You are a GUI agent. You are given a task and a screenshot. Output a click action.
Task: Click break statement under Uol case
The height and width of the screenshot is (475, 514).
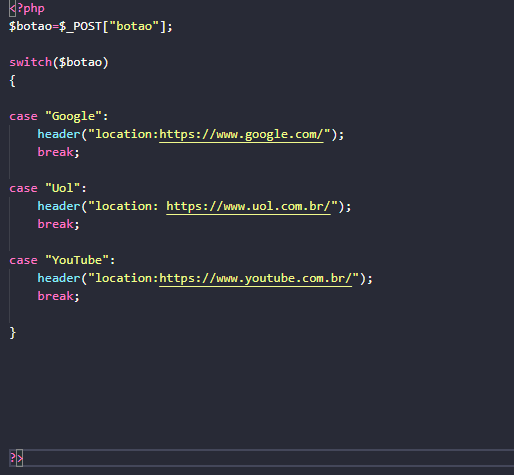55,224
